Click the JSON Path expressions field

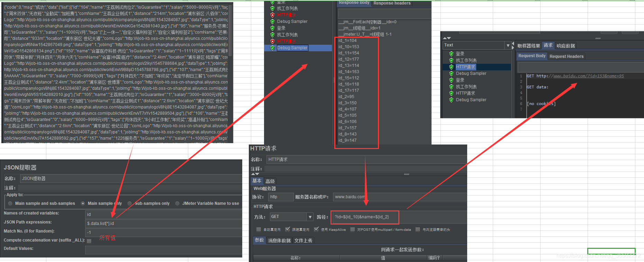(164, 223)
